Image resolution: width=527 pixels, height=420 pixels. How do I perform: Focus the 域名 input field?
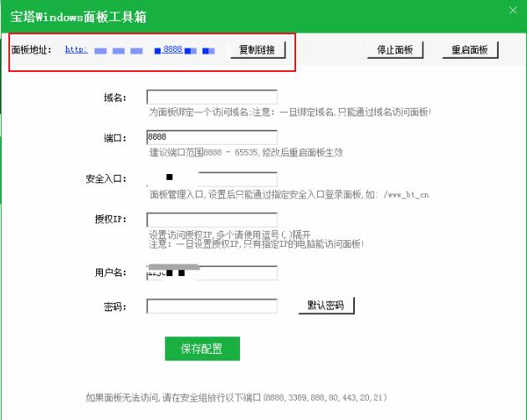coord(212,97)
